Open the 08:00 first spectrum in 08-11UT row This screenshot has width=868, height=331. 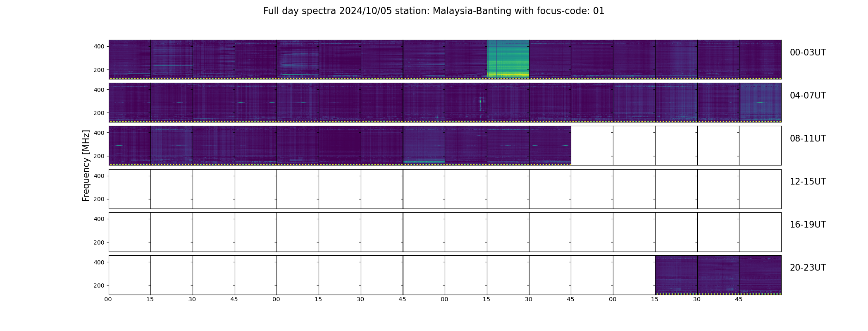pyautogui.click(x=130, y=146)
